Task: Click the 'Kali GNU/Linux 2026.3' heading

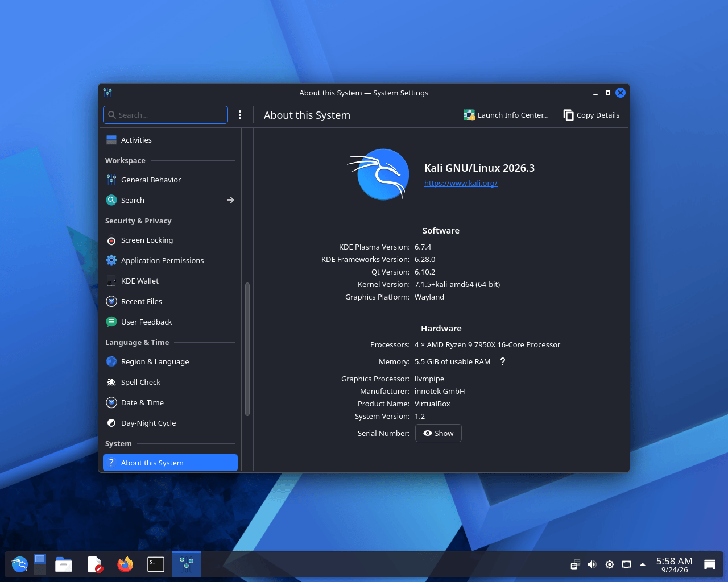Action: pyautogui.click(x=479, y=168)
